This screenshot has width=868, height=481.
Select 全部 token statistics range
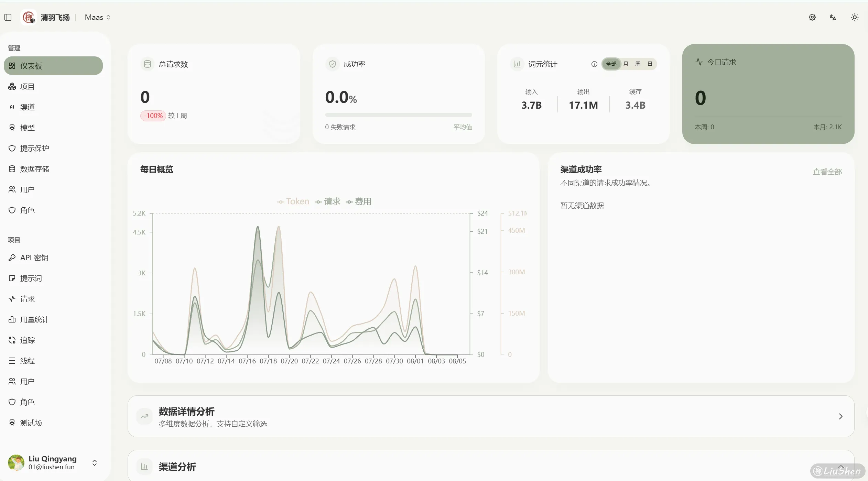click(611, 64)
